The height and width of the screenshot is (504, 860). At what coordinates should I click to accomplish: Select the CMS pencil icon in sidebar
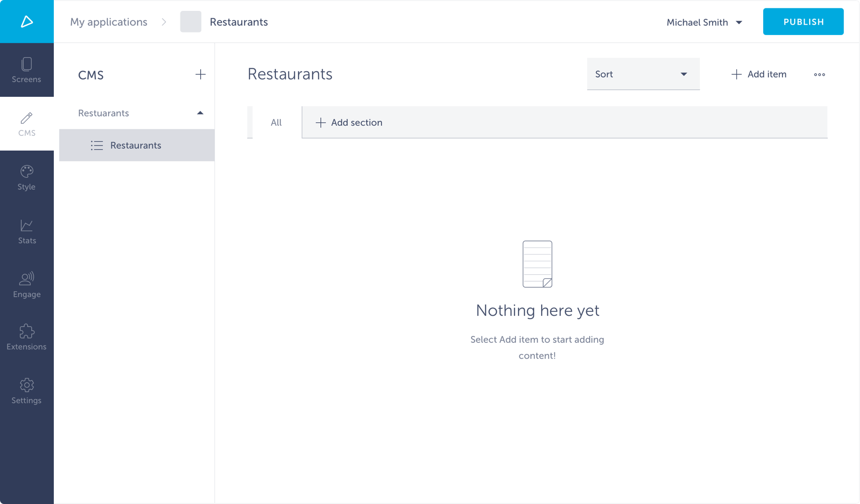27,124
